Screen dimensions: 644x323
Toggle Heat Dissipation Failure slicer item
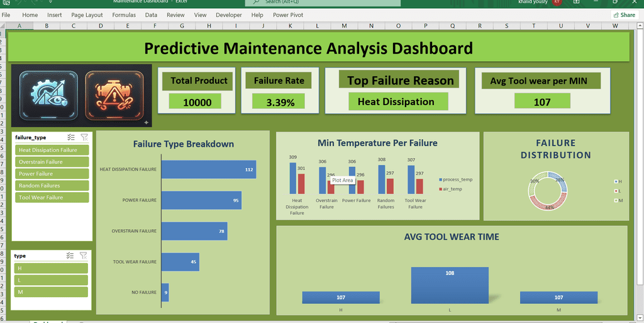[52, 150]
